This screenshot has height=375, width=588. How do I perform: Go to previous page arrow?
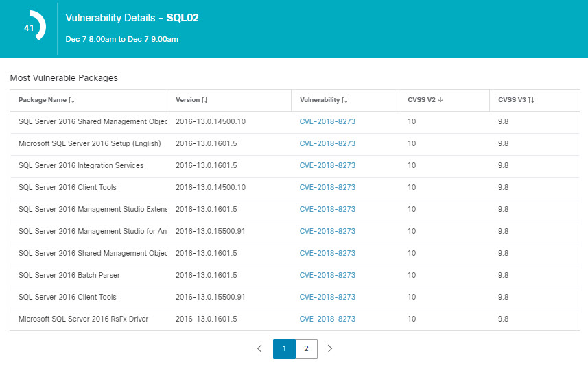[x=259, y=348]
